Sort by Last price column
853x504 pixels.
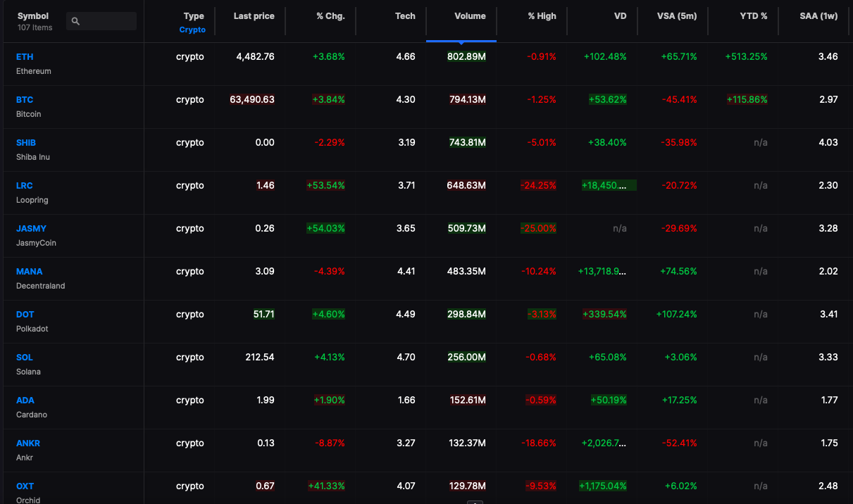click(x=254, y=16)
